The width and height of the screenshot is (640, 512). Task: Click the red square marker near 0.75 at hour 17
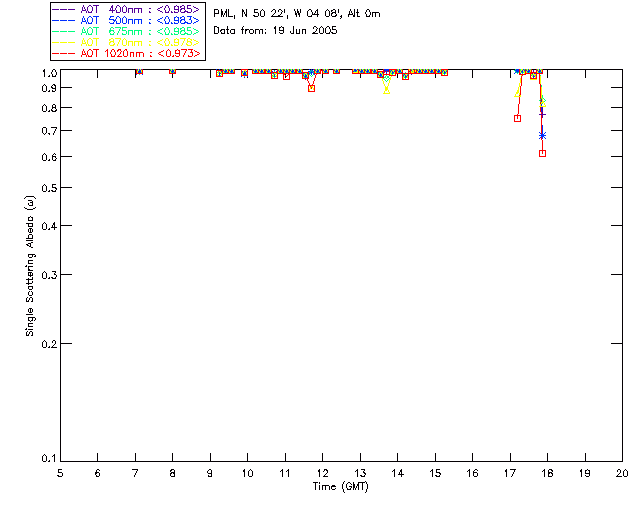point(518,118)
